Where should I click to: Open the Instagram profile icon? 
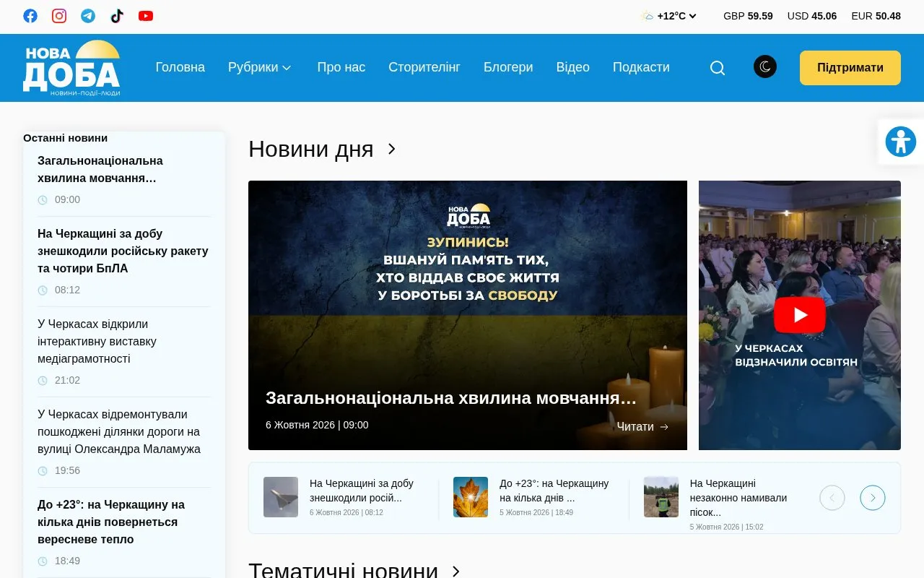coord(59,16)
